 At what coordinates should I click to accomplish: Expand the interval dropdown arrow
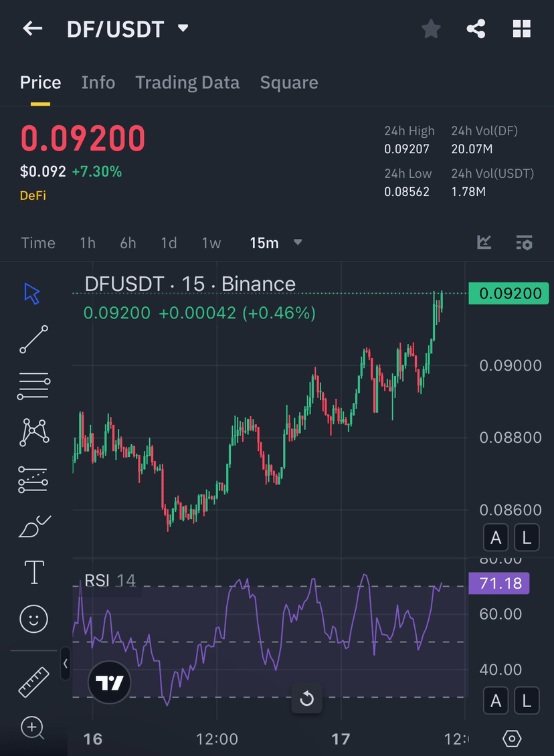click(298, 242)
